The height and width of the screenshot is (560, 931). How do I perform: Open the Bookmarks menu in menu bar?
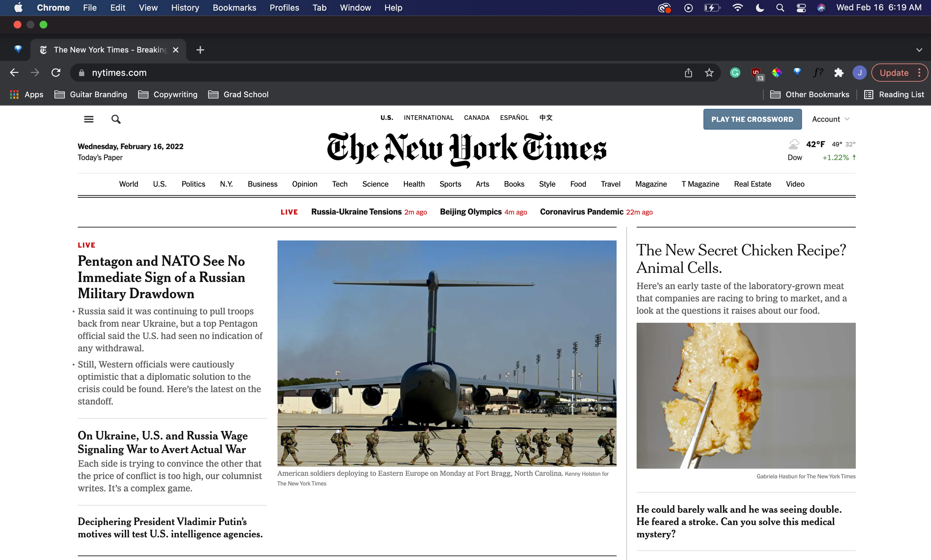pyautogui.click(x=234, y=7)
